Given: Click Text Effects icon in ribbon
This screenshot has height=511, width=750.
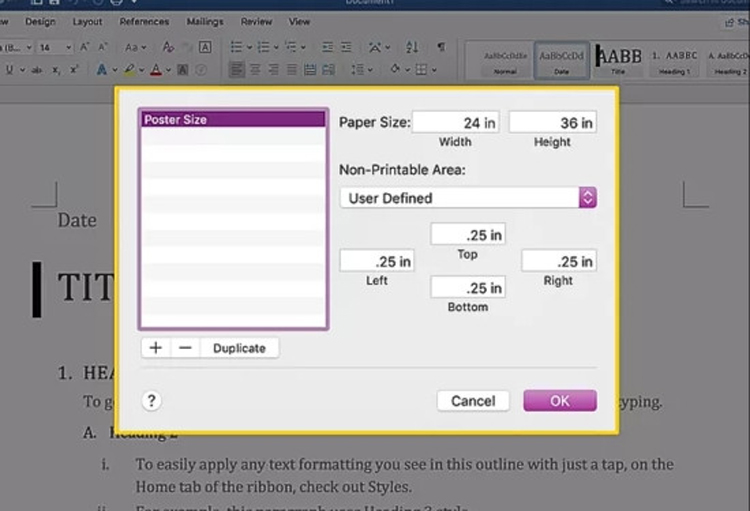Looking at the screenshot, I should (x=101, y=70).
